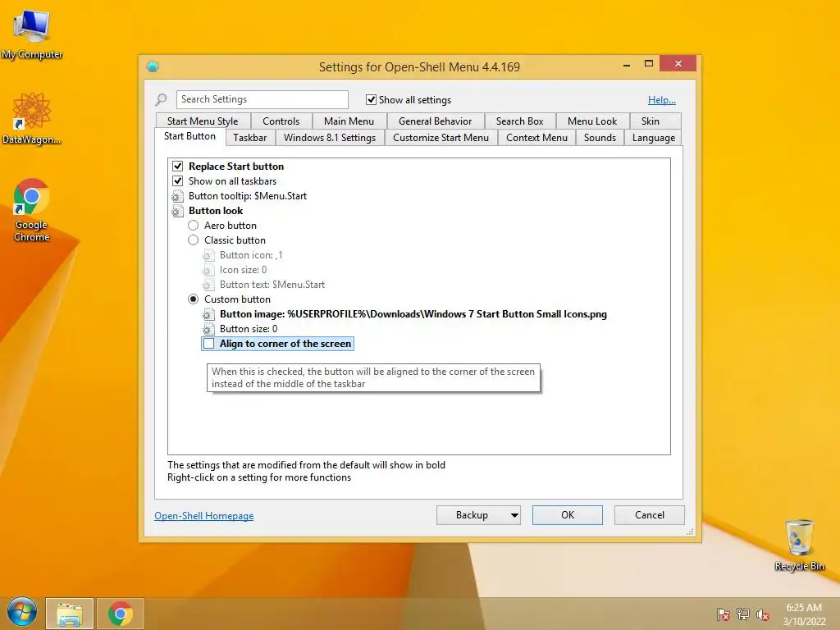This screenshot has height=630, width=840.
Task: Open the DataWagon desktop shortcut
Action: point(32,118)
